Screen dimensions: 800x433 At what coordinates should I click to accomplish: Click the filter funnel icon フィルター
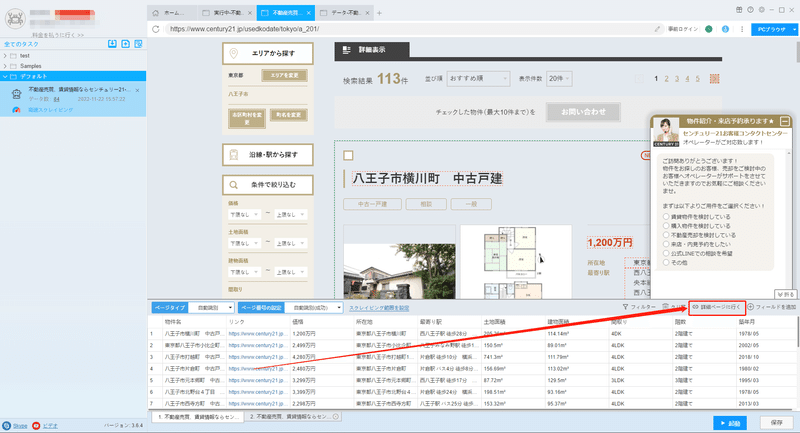point(626,307)
